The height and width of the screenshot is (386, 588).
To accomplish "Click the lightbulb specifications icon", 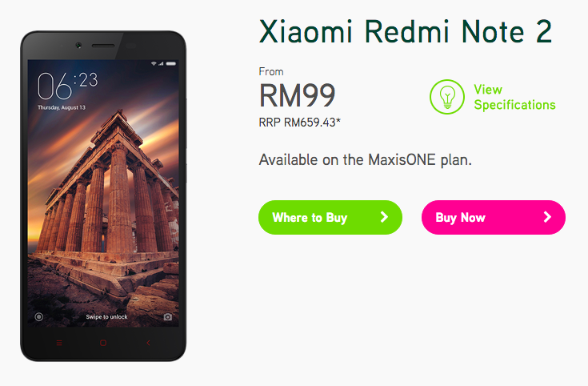I will (447, 97).
